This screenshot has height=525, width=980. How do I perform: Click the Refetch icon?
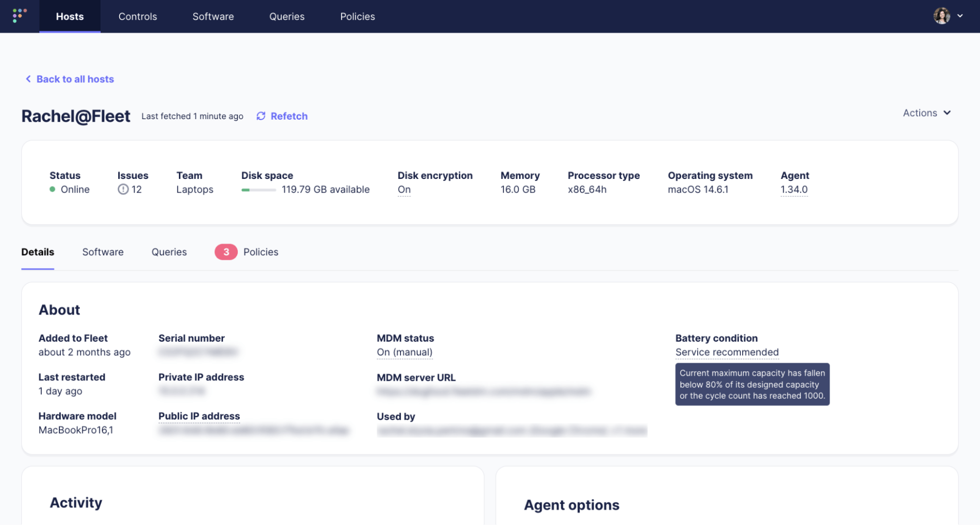pos(261,116)
